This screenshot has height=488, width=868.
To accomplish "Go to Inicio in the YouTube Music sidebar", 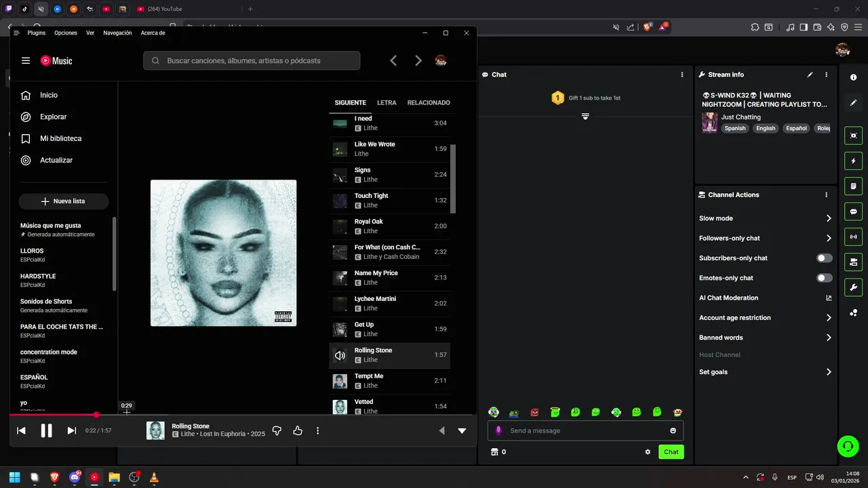I will (49, 95).
